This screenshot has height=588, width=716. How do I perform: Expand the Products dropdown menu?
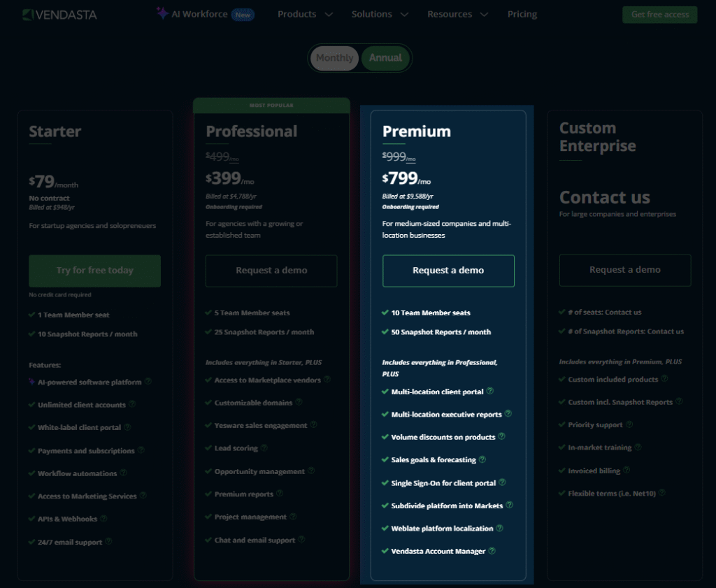tap(305, 15)
